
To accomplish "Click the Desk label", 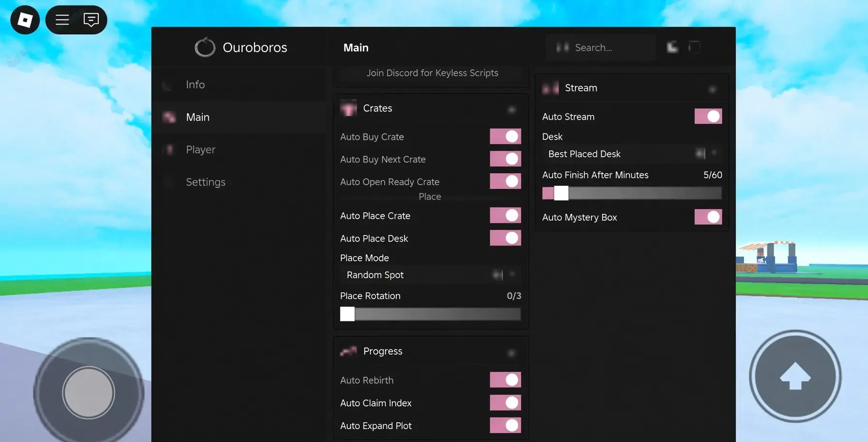I will pos(552,137).
